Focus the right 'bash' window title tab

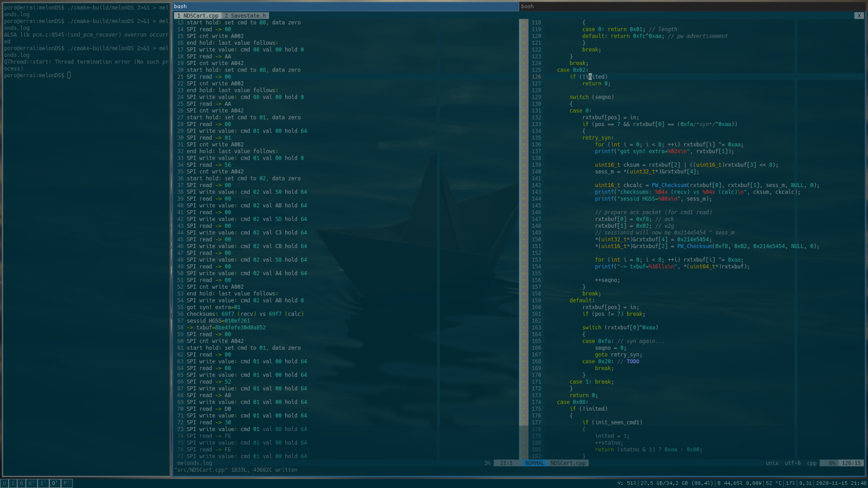click(x=692, y=7)
